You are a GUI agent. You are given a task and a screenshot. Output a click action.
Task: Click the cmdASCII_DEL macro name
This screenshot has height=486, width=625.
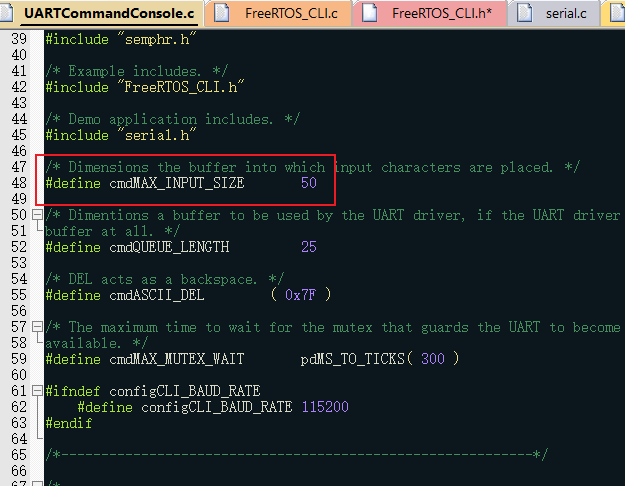point(157,295)
